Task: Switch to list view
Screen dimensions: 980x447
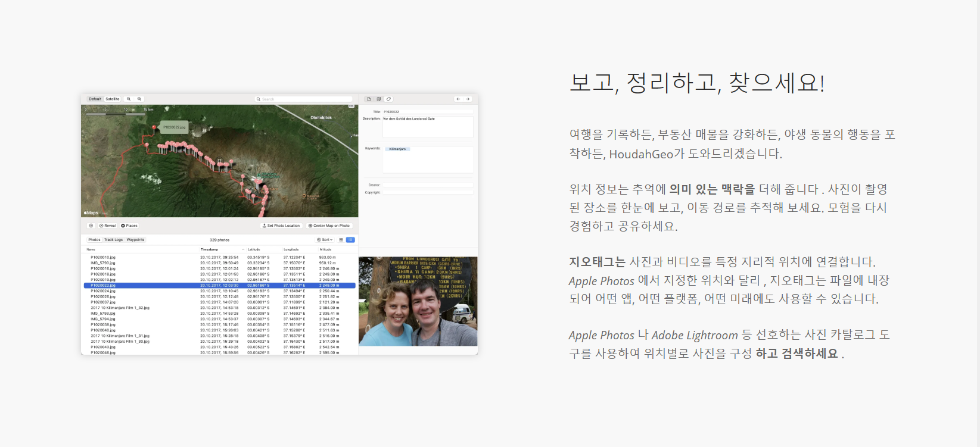Action: (x=350, y=240)
